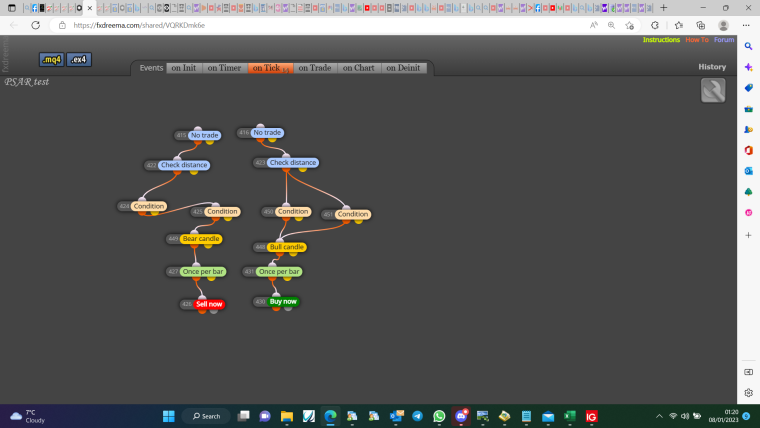This screenshot has height=428, width=760.
Task: Open the Edge sidebar Copilot sparkle icon
Action: coord(748,67)
